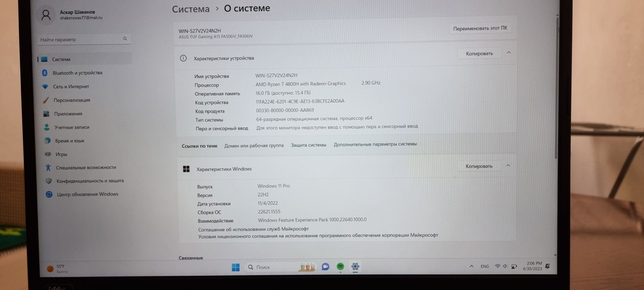Viewport: 644px width, 290px height.
Task: Open Дополнительные параметры системы link
Action: pos(375,144)
